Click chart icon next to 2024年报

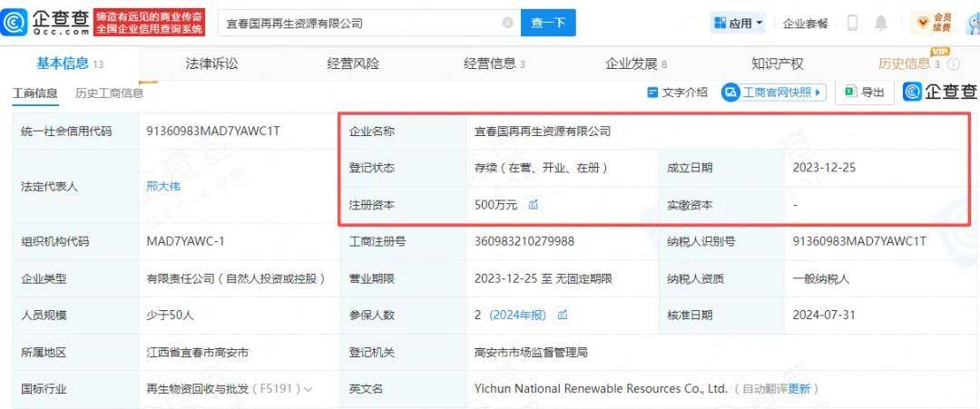coord(563,315)
